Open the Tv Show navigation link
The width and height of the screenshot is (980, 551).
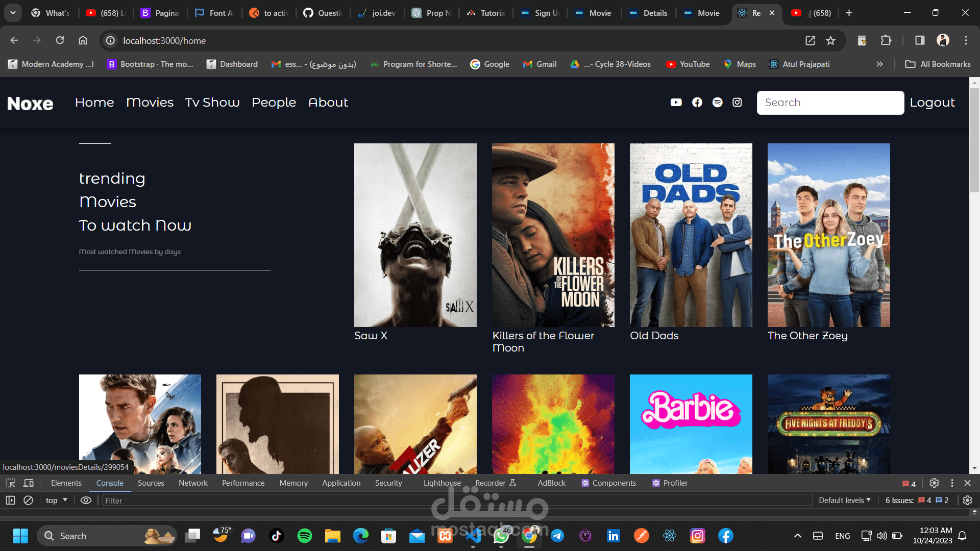pos(212,102)
